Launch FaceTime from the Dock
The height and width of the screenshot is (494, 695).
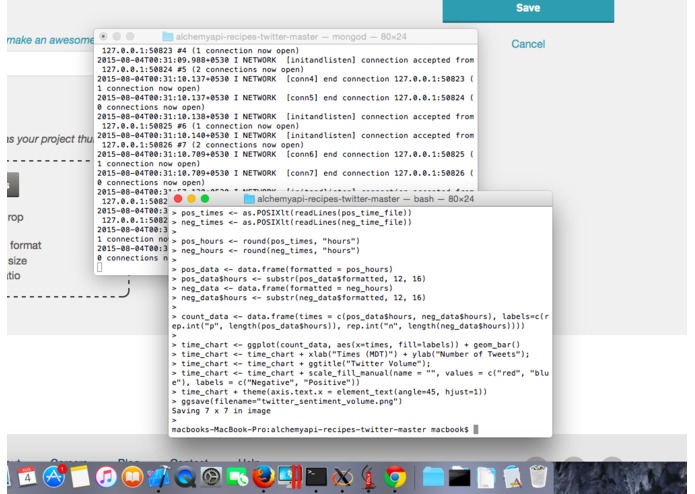click(237, 477)
